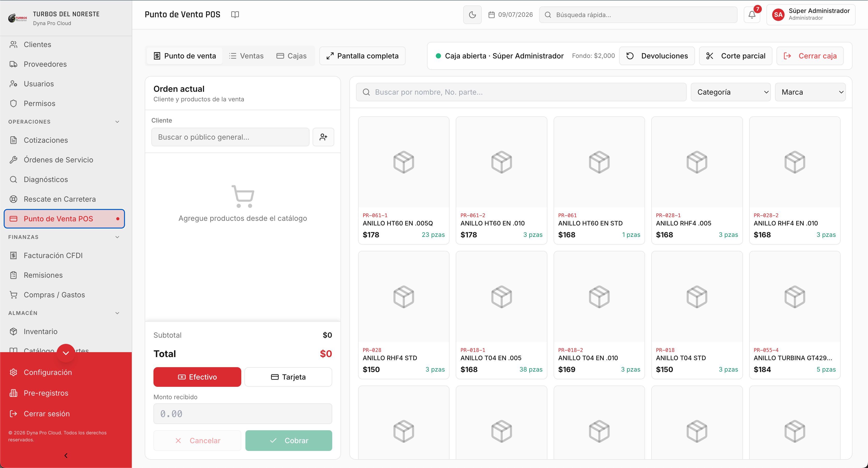868x468 pixels.
Task: Open Cotizaciones from the sidebar
Action: (64, 140)
